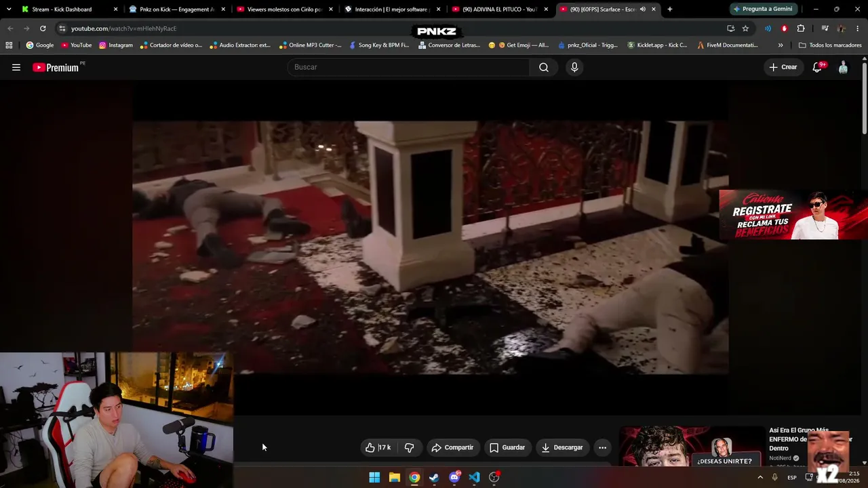Open Online MP3 Cutter bookmark
Image resolution: width=868 pixels, height=488 pixels.
pyautogui.click(x=310, y=45)
